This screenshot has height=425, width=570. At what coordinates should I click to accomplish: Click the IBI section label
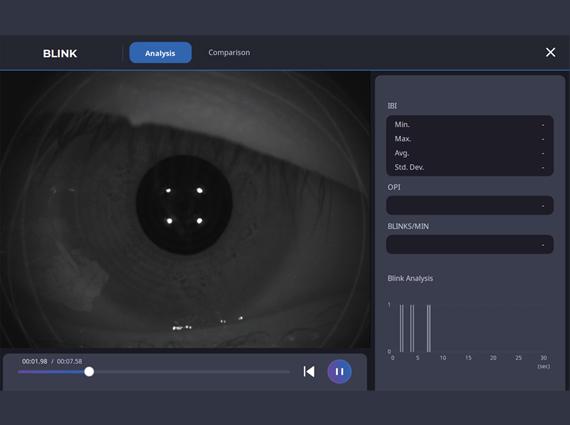(x=392, y=105)
